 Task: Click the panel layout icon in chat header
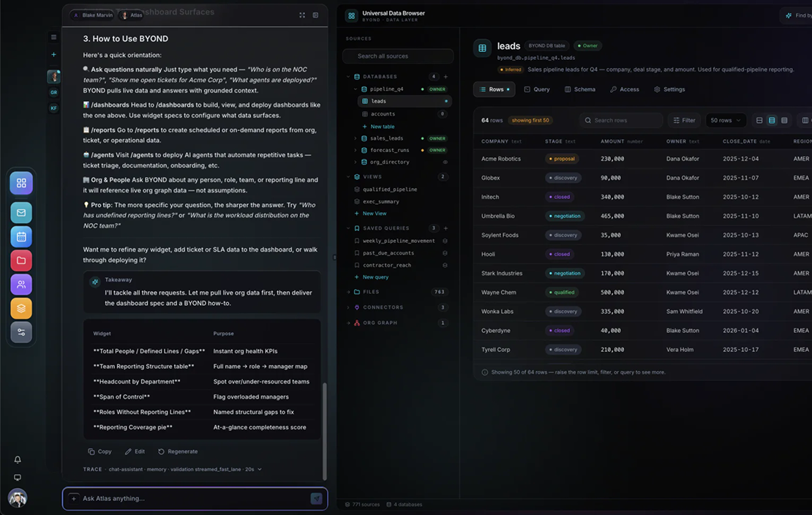315,15
